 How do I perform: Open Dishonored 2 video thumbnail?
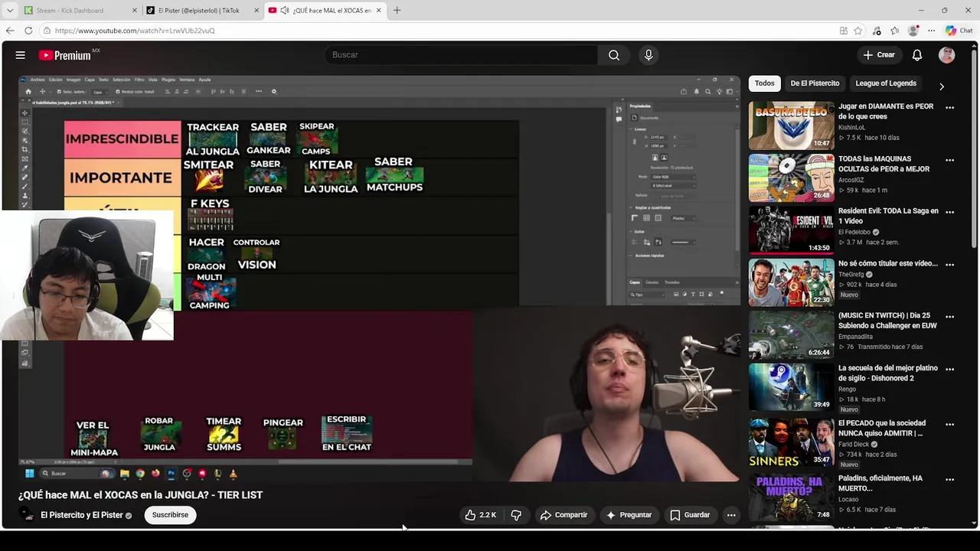tap(791, 386)
